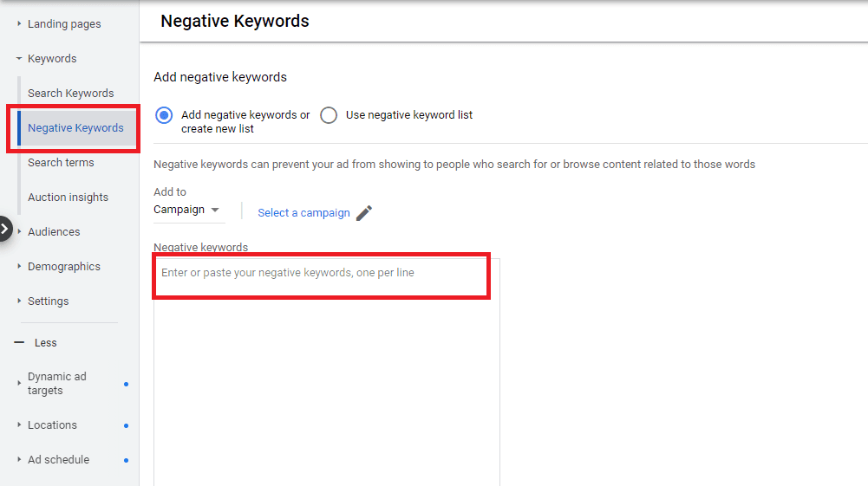Expand the Audiences menu section
This screenshot has width=868, height=486.
(54, 232)
